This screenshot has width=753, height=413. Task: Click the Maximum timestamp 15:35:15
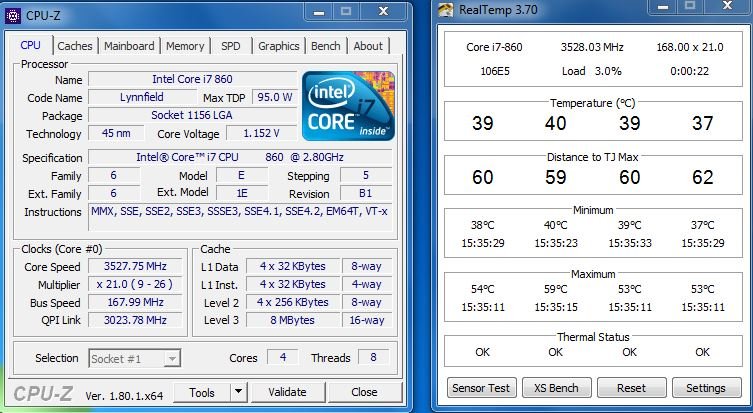556,307
